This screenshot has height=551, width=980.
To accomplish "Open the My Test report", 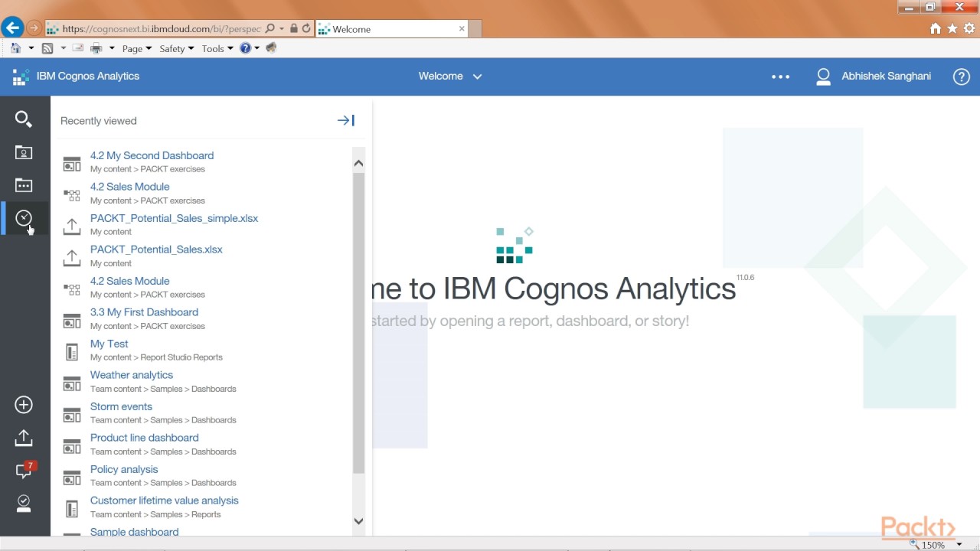I will click(x=109, y=344).
